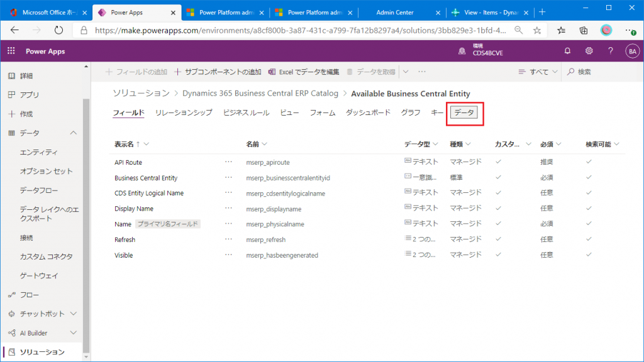Open the 必須 column header menu
The height and width of the screenshot is (362, 644).
click(551, 144)
